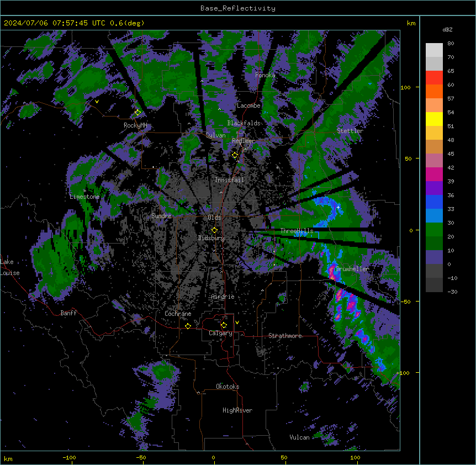The image size is (476, 465).
Task: Click the yellow diamond marker below RedDeer
Action: pos(235,155)
